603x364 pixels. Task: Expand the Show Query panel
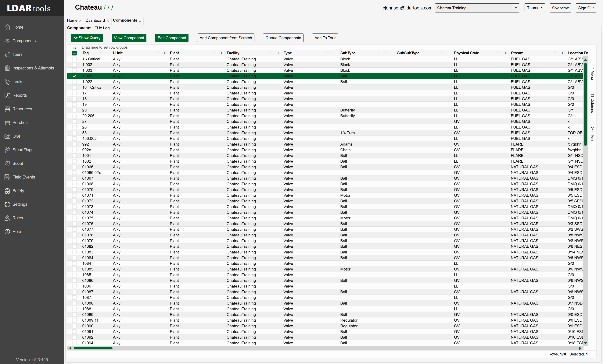87,38
